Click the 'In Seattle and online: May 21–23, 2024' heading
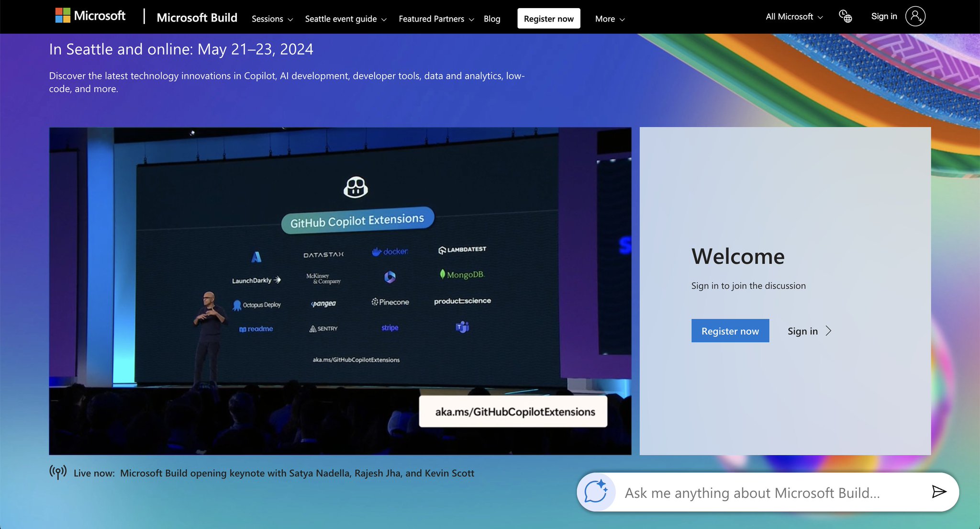This screenshot has height=529, width=980. click(x=181, y=49)
